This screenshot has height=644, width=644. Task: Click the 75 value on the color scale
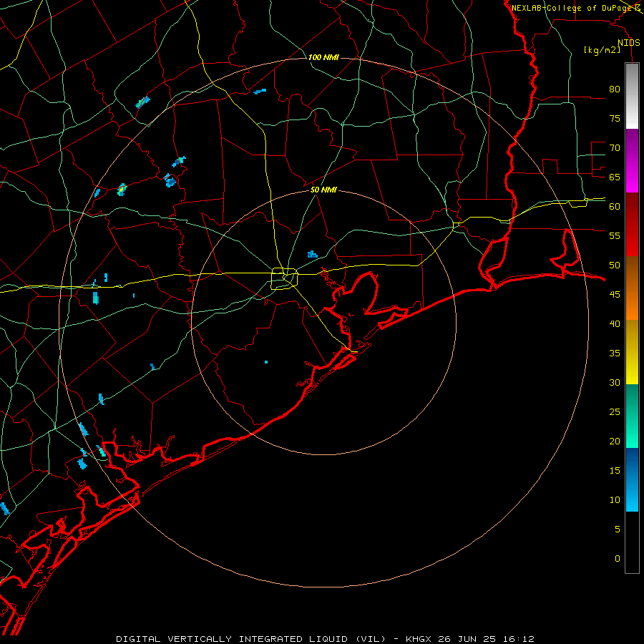(x=615, y=118)
